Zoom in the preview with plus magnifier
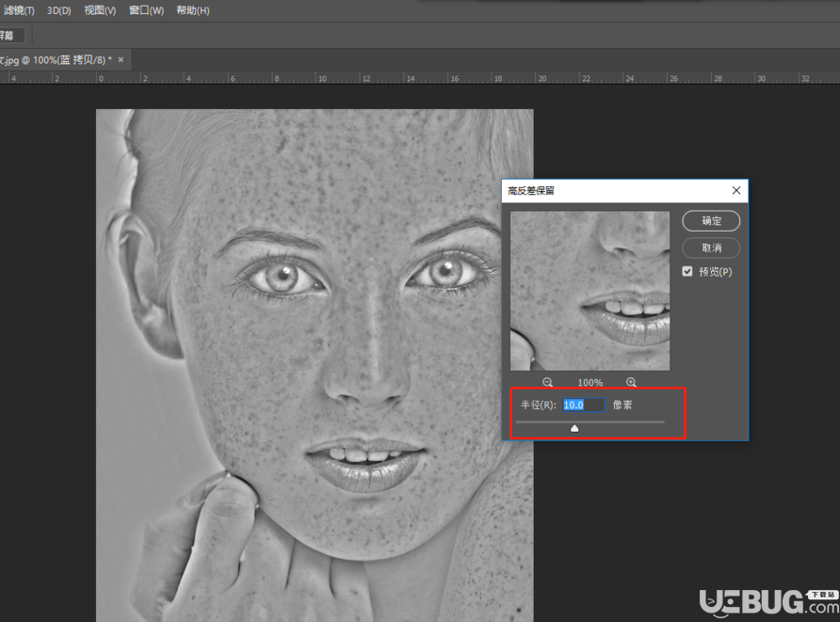 coord(631,382)
